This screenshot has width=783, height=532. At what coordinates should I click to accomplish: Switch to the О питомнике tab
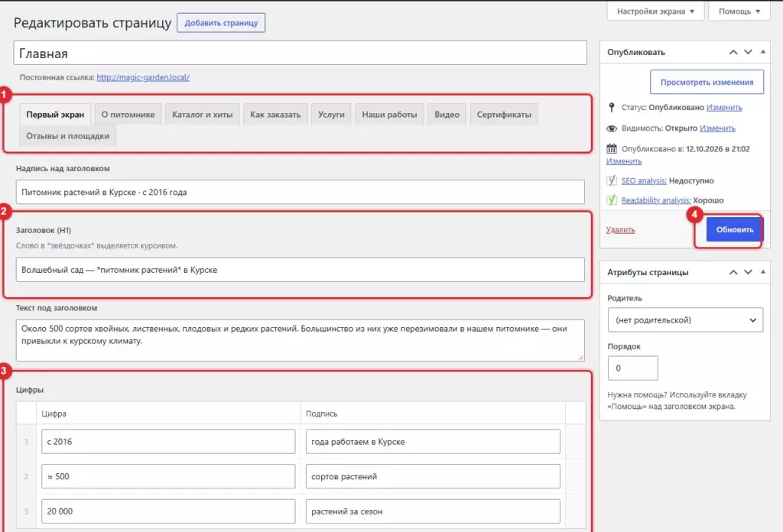128,115
